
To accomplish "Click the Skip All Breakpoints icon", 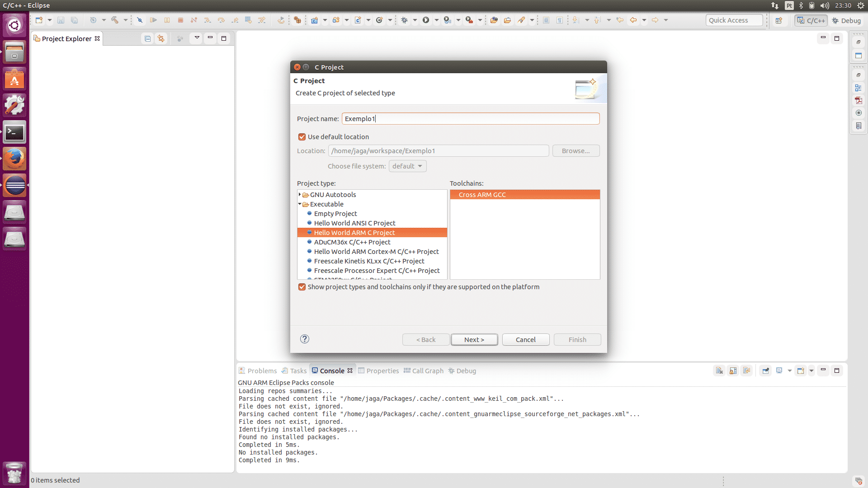I will 140,20.
